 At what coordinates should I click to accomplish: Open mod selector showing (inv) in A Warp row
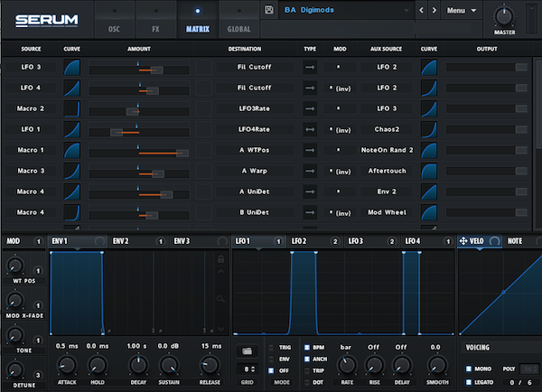[x=341, y=171]
